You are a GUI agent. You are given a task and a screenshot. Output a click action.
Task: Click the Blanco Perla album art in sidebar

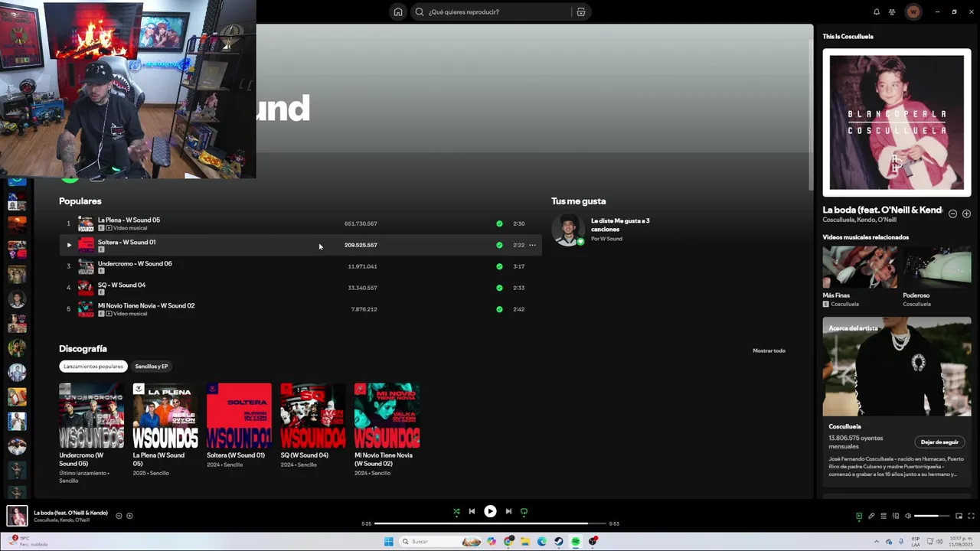tap(897, 122)
